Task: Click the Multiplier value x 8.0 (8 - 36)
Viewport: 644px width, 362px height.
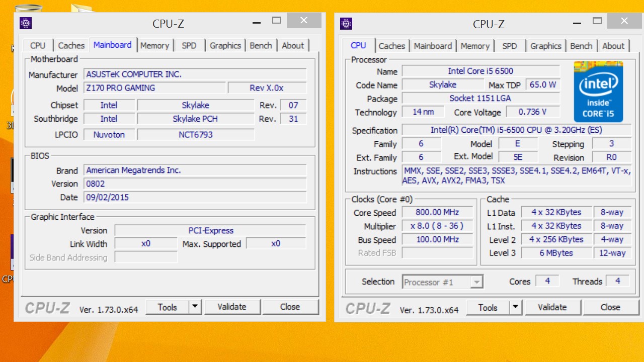Action: pos(437,226)
